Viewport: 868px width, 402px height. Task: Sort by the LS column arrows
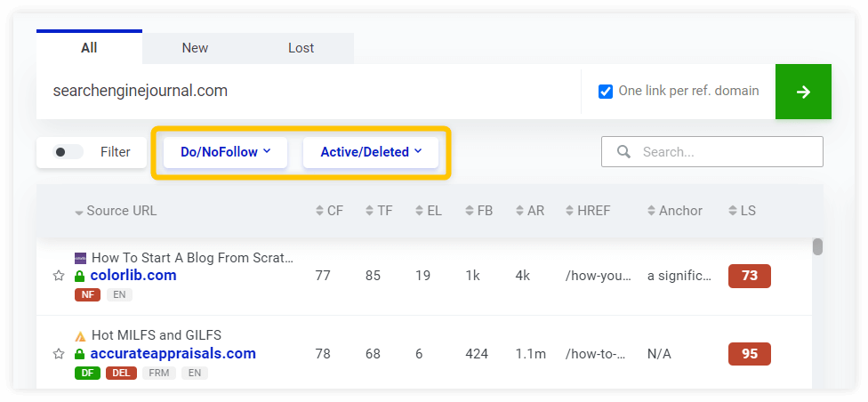733,211
